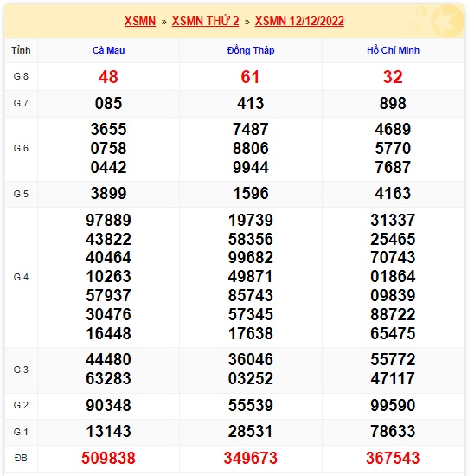Select the G.5 row label
Image resolution: width=474 pixels, height=476 pixels.
[21, 194]
